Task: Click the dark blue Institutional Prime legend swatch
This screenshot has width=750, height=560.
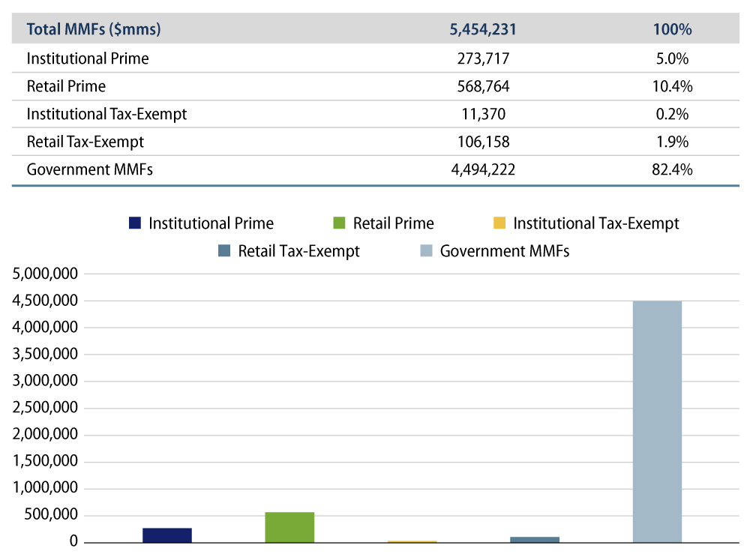Action: [x=135, y=223]
